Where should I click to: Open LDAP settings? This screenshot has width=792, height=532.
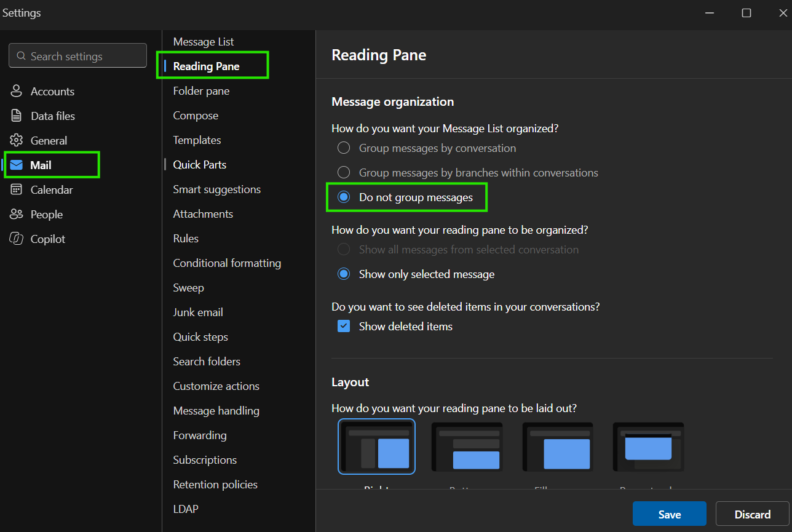pos(186,509)
